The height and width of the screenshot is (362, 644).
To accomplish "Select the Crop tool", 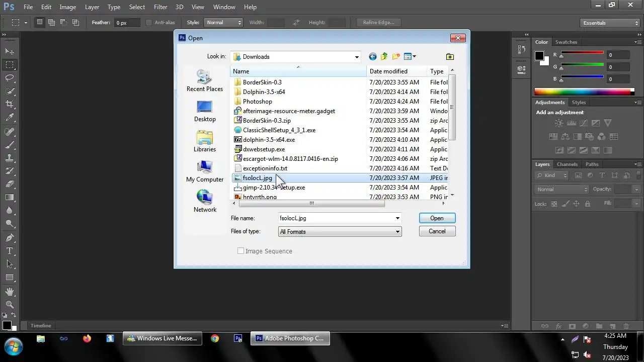I will pos(10,104).
